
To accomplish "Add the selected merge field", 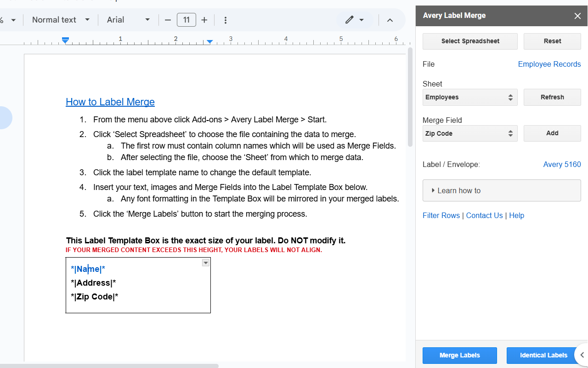I will (x=552, y=133).
